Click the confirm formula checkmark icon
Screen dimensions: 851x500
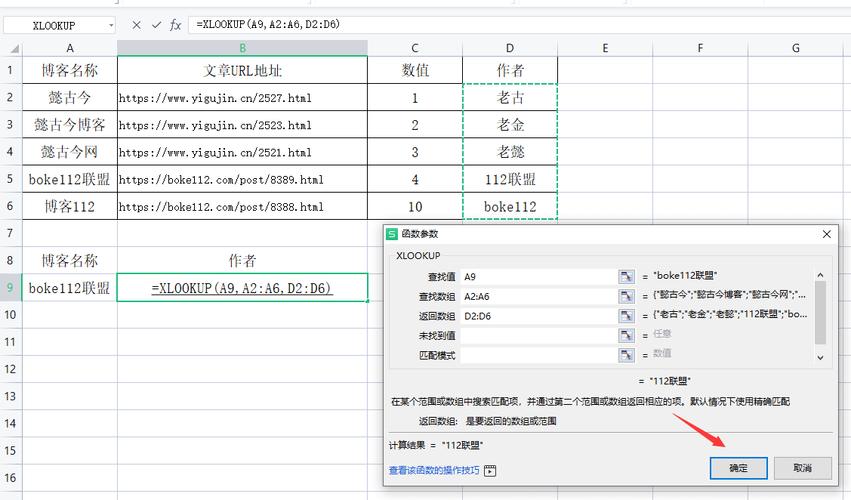pyautogui.click(x=156, y=25)
